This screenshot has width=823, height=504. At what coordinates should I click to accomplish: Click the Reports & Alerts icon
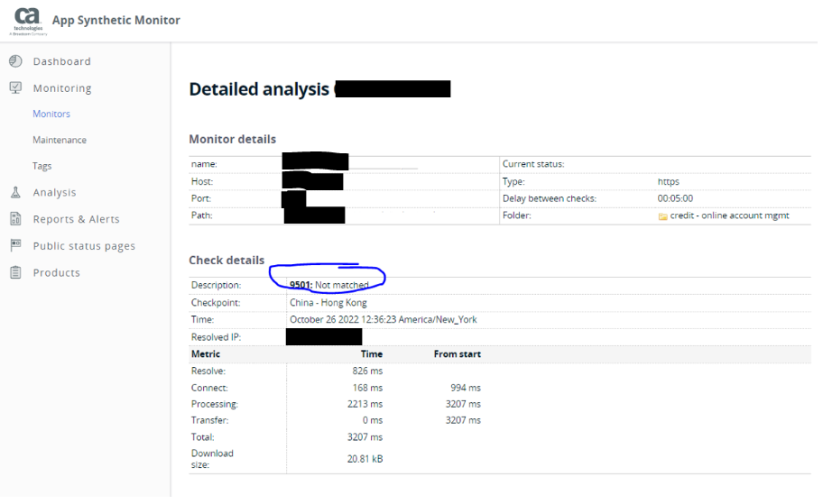point(15,219)
